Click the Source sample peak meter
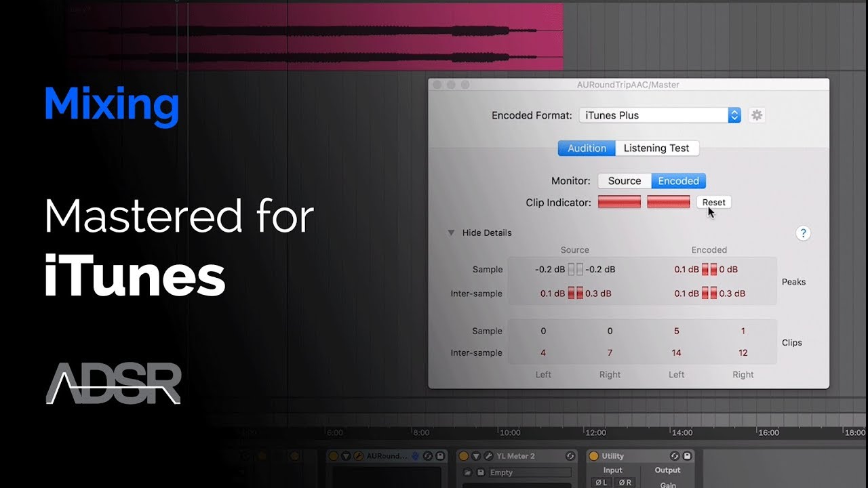This screenshot has height=488, width=868. pyautogui.click(x=575, y=270)
